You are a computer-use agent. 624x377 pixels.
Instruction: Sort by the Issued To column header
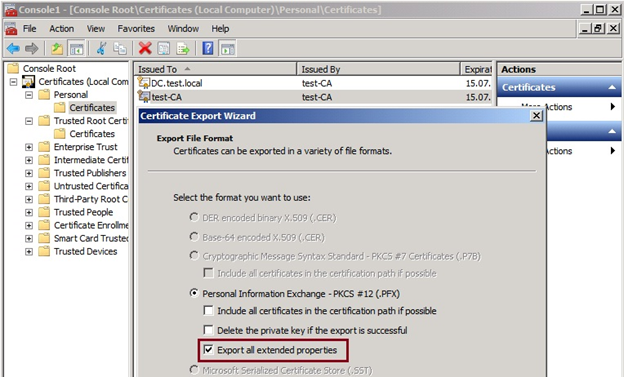(215, 69)
